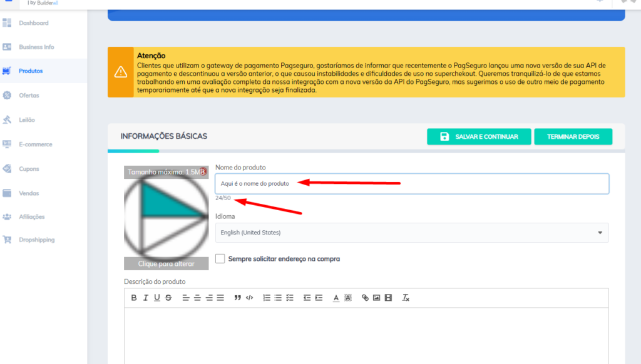Click the Salvar e Continuar button
This screenshot has height=364, width=641.
pos(479,136)
